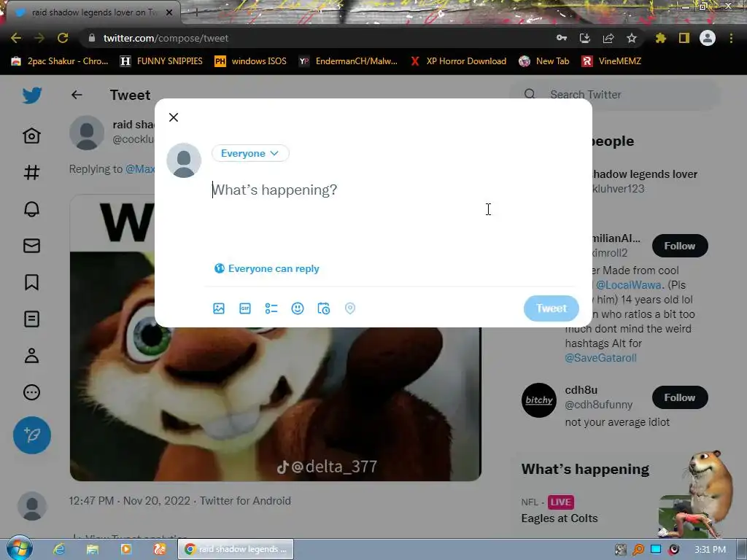Launch Internet Explorer from taskbar
Viewport: 747px width, 560px height.
tap(59, 549)
